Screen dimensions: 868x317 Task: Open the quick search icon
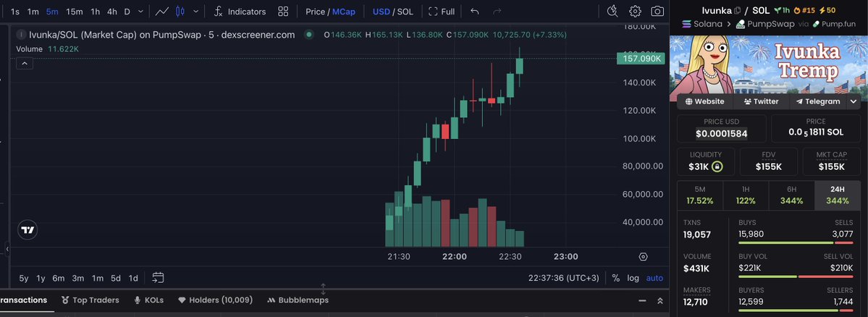point(612,11)
